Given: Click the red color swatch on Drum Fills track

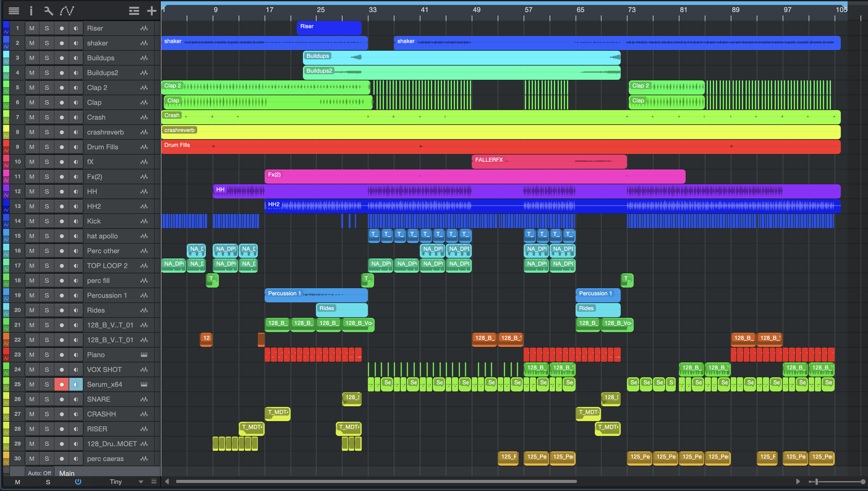Looking at the screenshot, I should [6, 143].
